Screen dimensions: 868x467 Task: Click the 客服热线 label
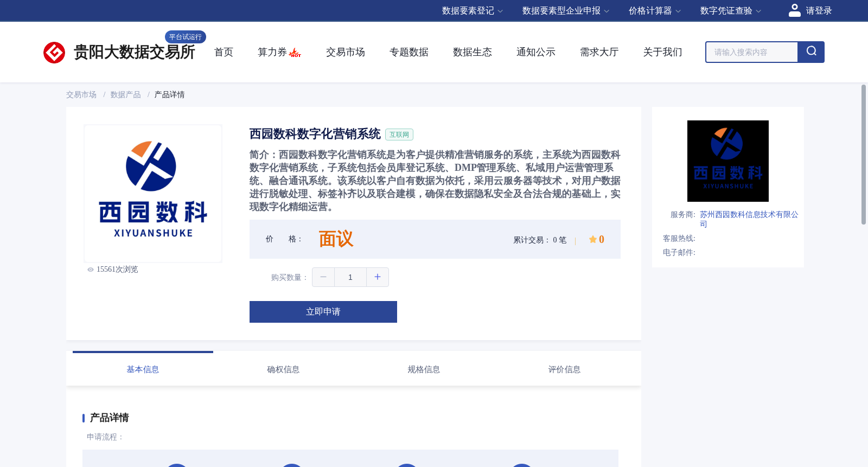679,239
